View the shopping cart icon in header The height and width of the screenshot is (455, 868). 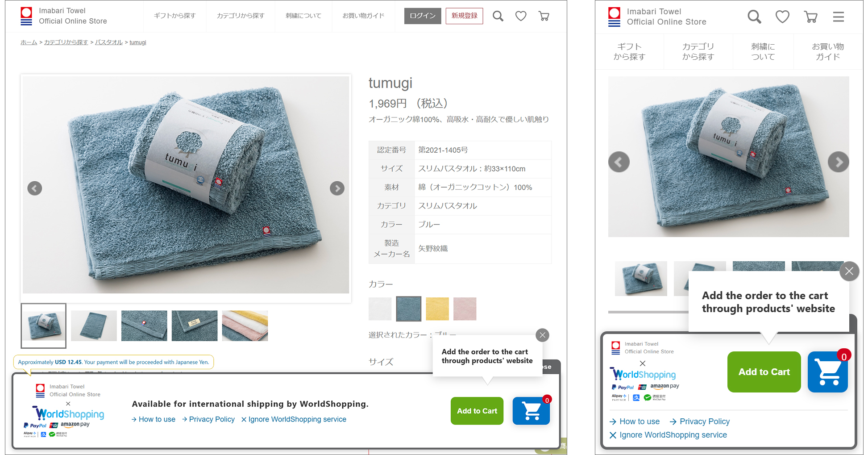(544, 16)
